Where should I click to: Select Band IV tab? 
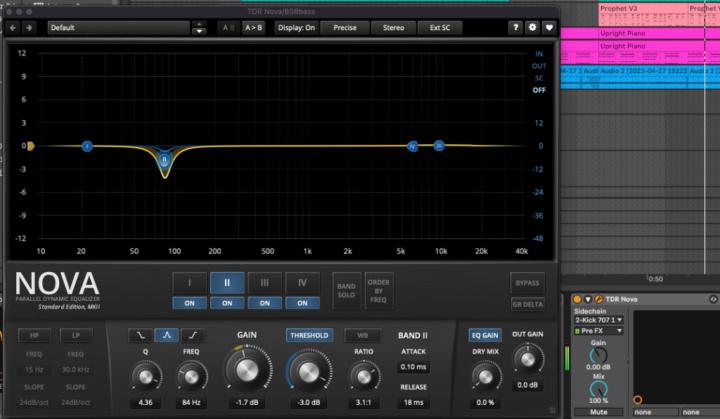[302, 282]
